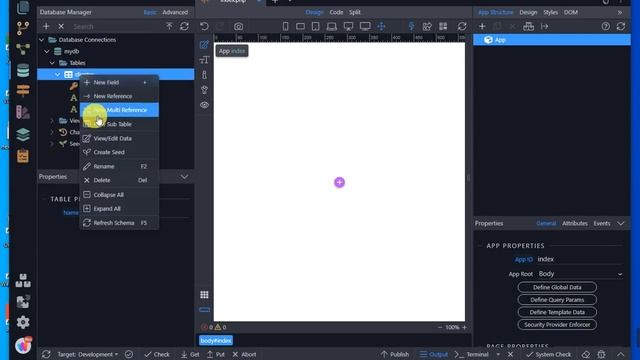Open the Attributes properties tab
The height and width of the screenshot is (360, 640).
click(x=575, y=223)
